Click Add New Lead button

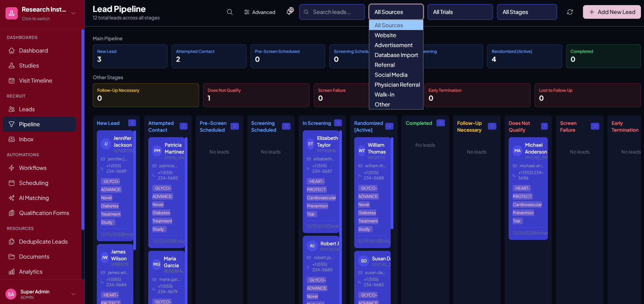click(612, 12)
